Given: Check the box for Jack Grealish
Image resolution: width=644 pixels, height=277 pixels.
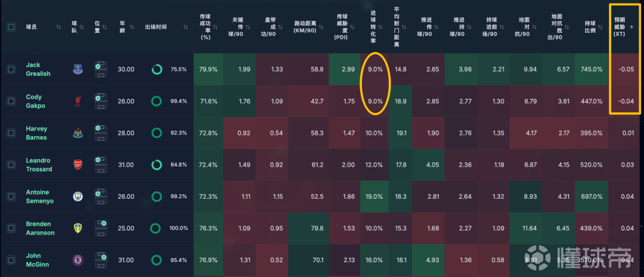Looking at the screenshot, I should click(x=11, y=69).
